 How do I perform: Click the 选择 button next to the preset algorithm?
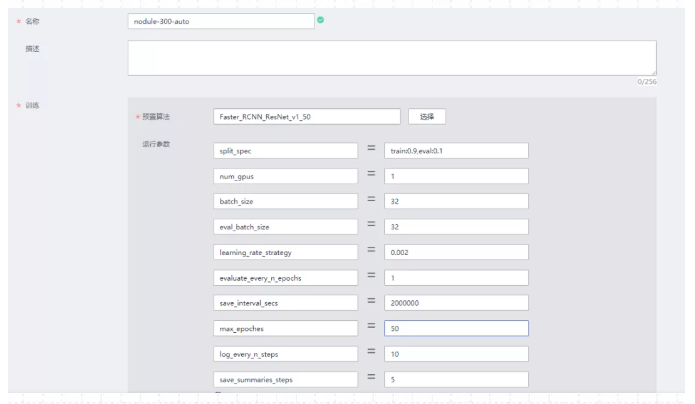pyautogui.click(x=427, y=116)
